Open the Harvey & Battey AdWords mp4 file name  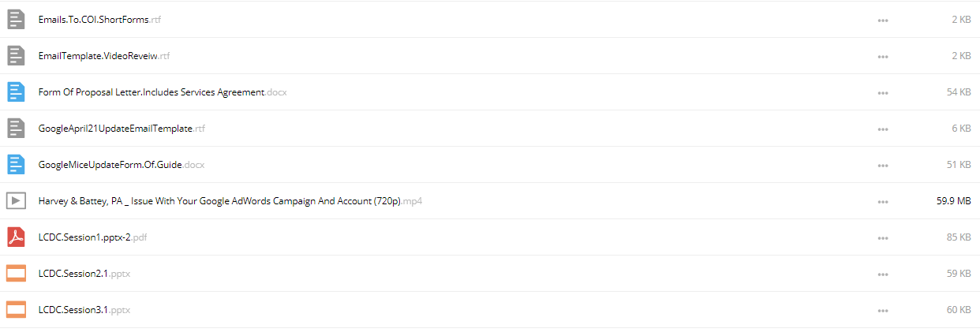coord(231,201)
